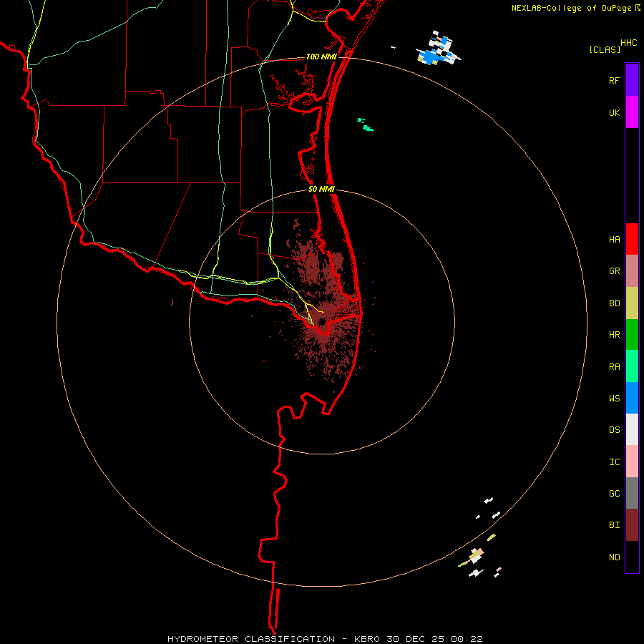Click the ND black legend block

point(632,557)
